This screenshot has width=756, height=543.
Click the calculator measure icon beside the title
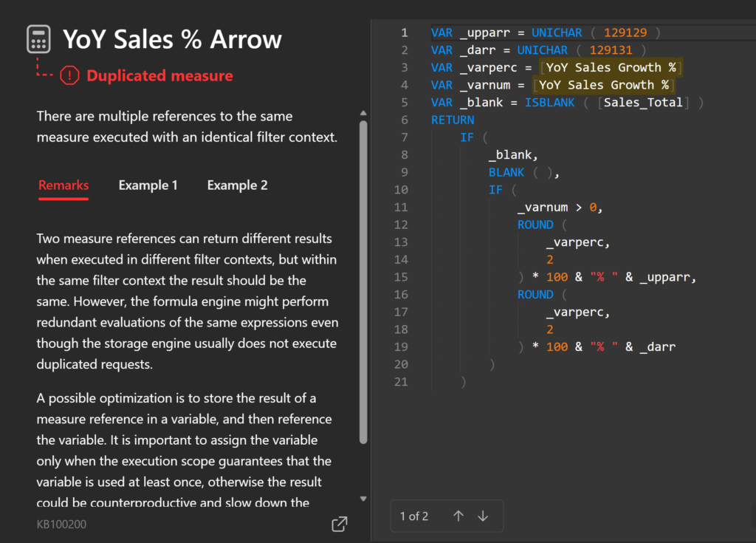[38, 39]
